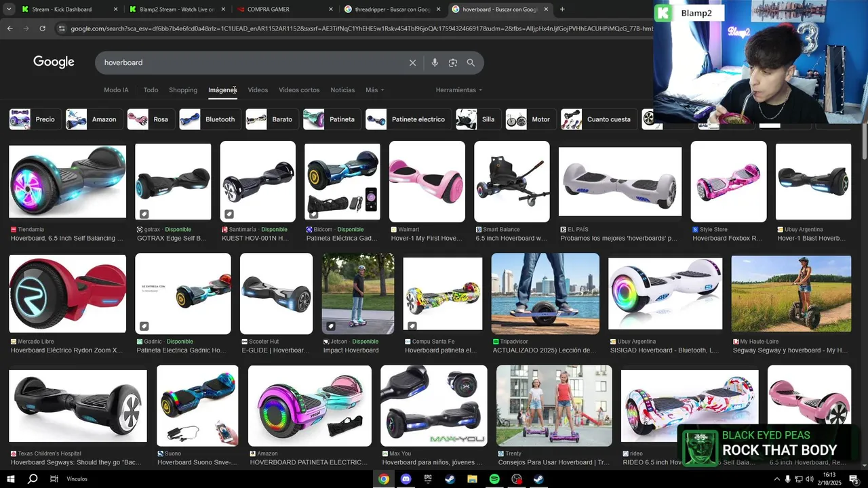The width and height of the screenshot is (868, 488).
Task: Switch to the Videos cortos tab
Action: 299,89
